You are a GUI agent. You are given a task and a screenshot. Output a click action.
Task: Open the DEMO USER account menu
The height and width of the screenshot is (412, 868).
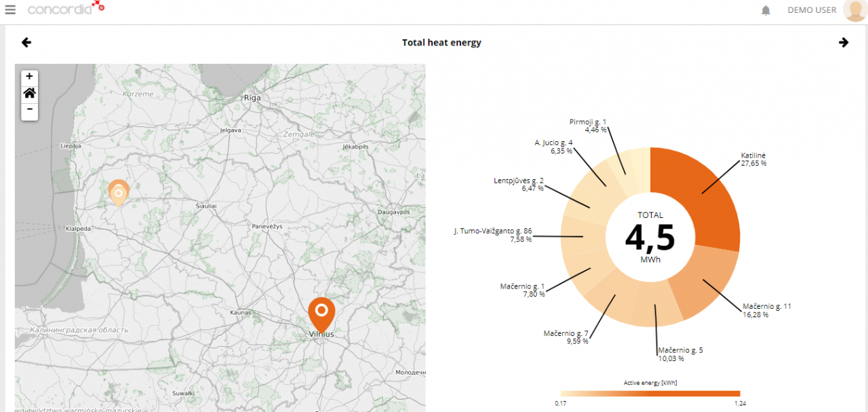812,10
